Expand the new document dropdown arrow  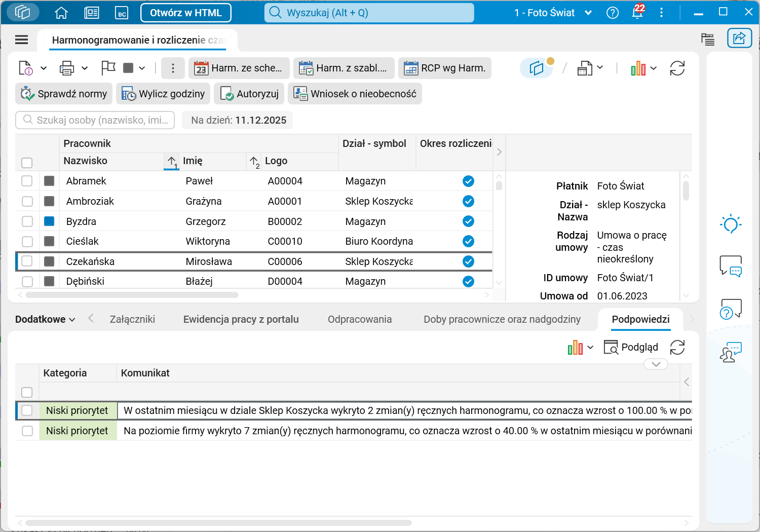point(44,68)
